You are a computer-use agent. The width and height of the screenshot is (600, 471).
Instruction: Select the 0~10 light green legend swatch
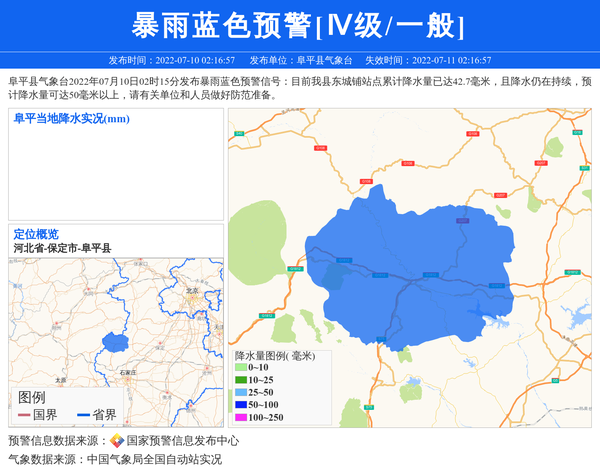(x=240, y=368)
